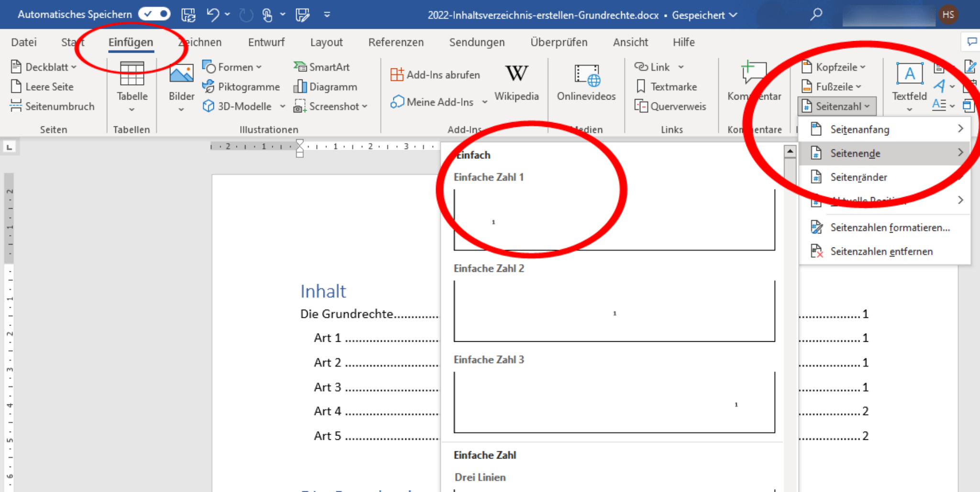Insert a SmartArt graphic
The height and width of the screenshot is (492, 980).
(322, 67)
